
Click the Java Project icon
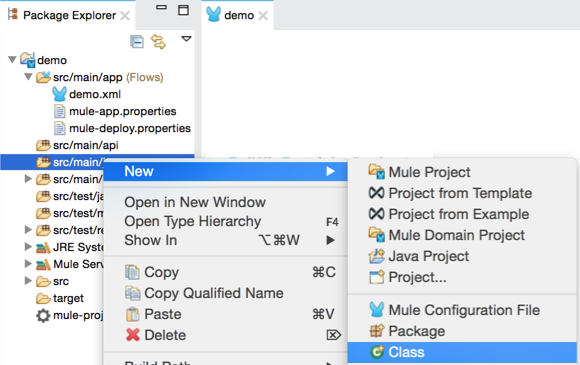(377, 256)
